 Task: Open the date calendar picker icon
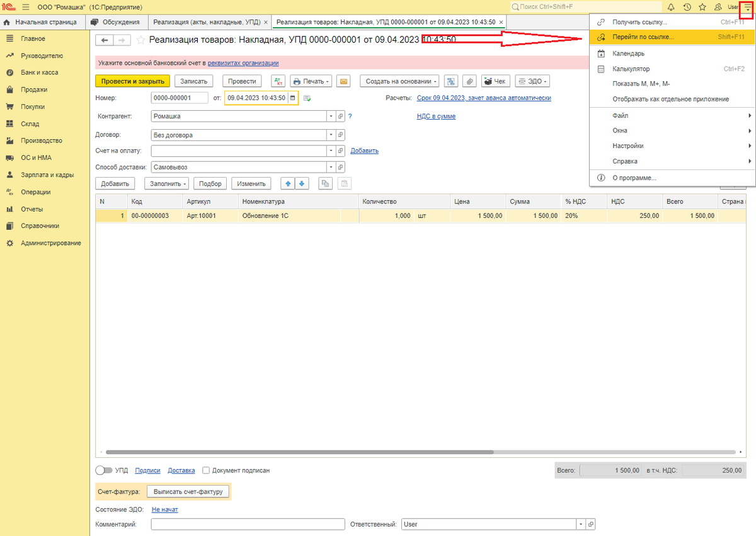292,98
